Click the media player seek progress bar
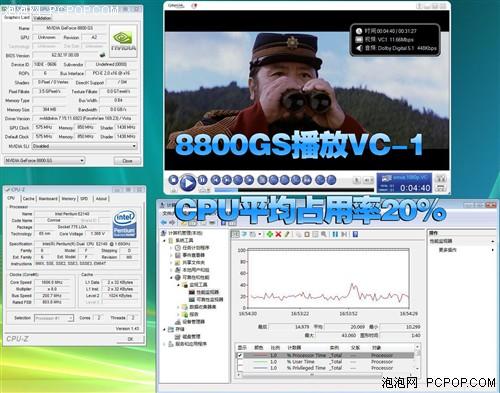The width and height of the screenshot is (500, 393). (294, 190)
